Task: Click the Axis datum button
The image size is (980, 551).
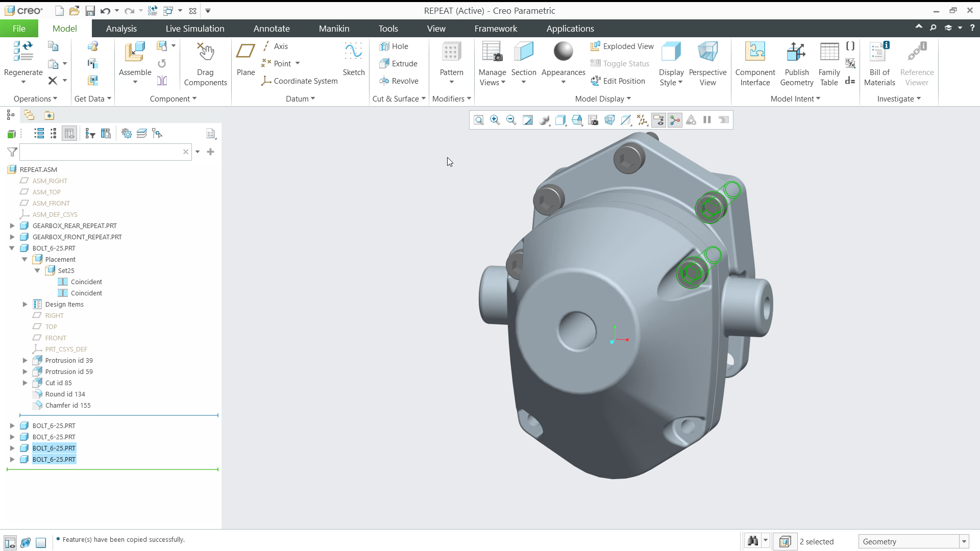Action: coord(275,46)
